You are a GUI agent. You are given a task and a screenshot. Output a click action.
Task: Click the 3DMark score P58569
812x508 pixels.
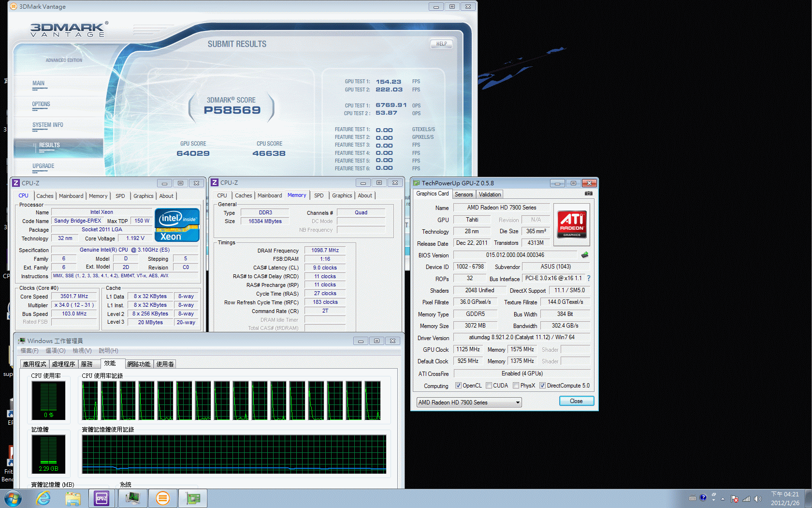[x=232, y=110]
